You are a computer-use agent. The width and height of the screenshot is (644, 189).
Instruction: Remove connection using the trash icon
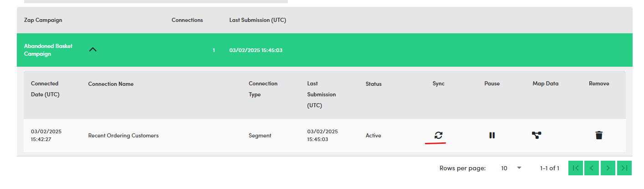click(599, 135)
